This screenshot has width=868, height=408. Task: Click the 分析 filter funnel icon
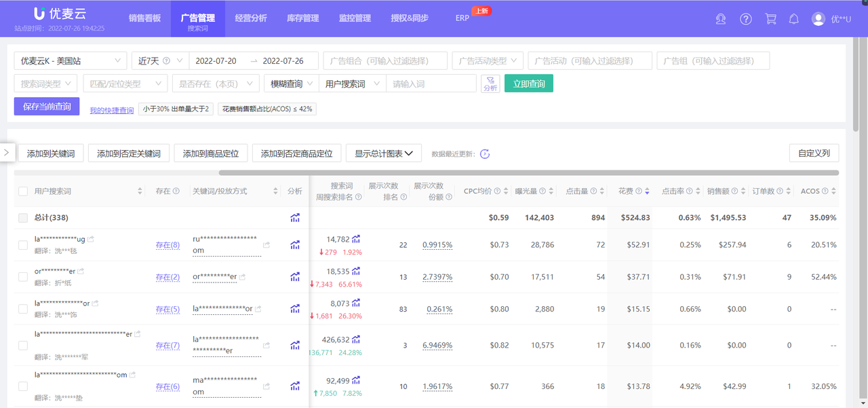click(490, 84)
